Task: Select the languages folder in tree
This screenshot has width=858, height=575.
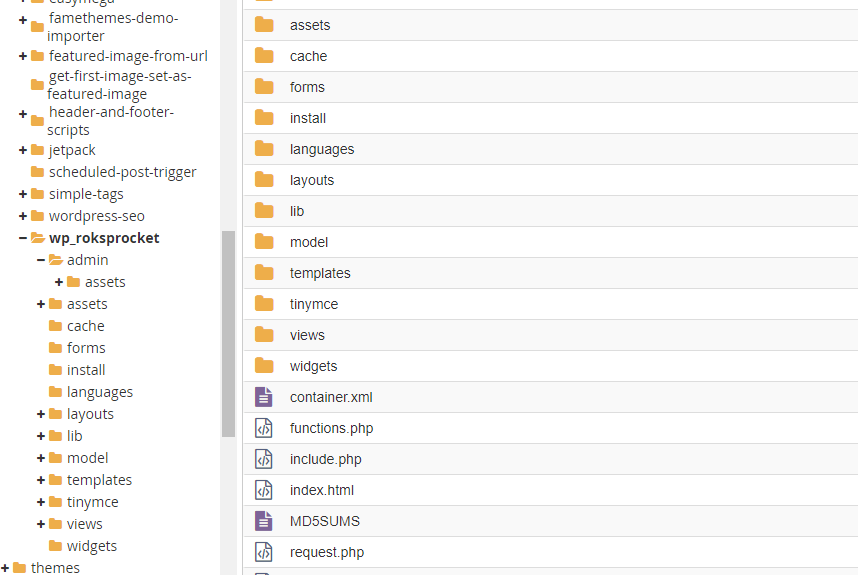Action: (x=100, y=392)
